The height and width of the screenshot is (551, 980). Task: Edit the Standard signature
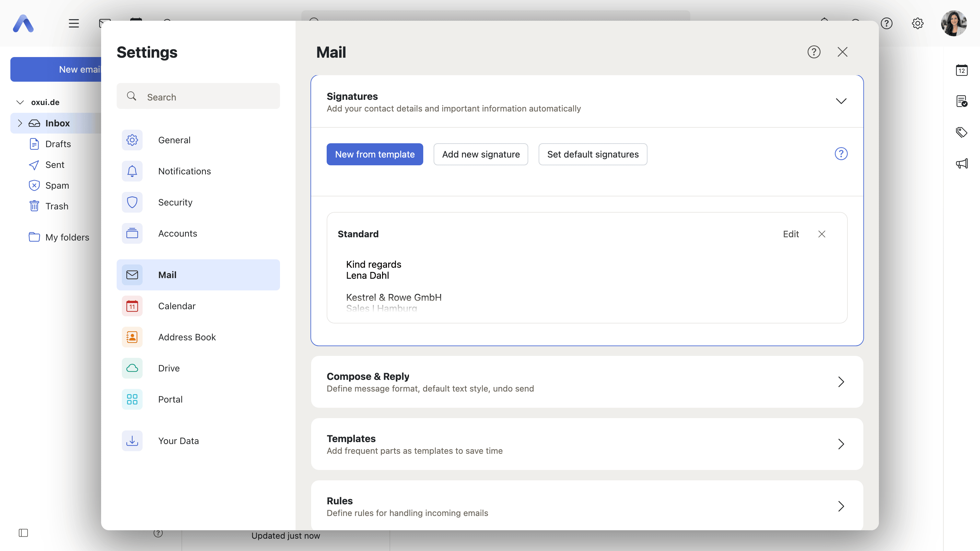[x=790, y=234]
